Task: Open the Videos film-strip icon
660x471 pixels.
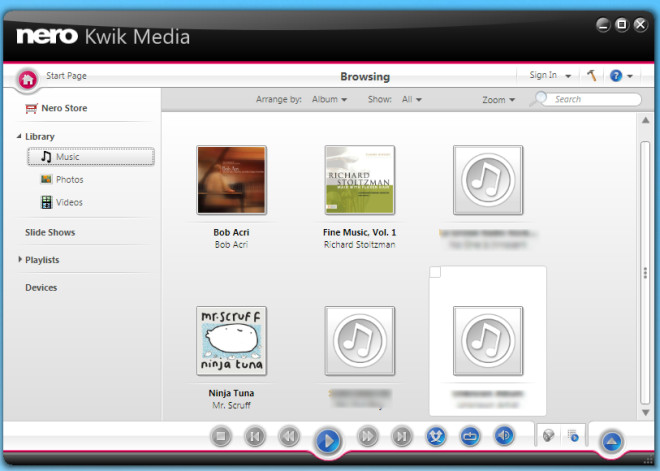Action: pyautogui.click(x=46, y=202)
